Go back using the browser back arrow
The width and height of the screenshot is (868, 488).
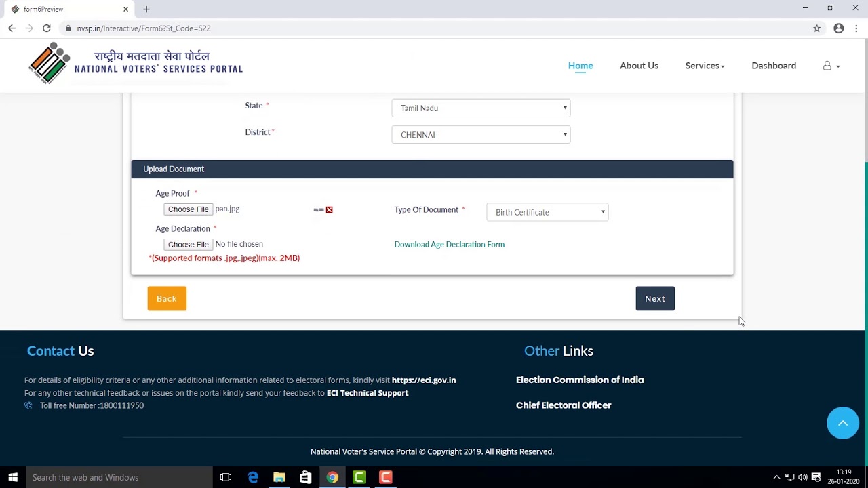12,28
